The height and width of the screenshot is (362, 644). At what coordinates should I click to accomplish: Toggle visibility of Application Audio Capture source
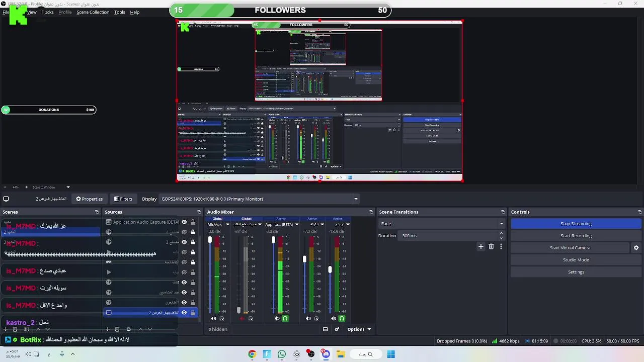click(x=184, y=222)
